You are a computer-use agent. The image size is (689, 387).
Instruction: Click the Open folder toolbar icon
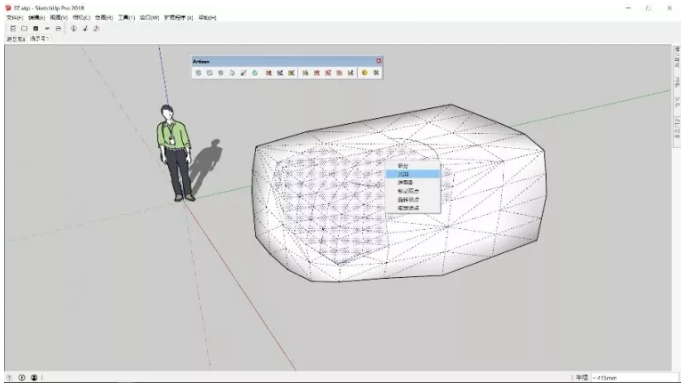(x=24, y=29)
